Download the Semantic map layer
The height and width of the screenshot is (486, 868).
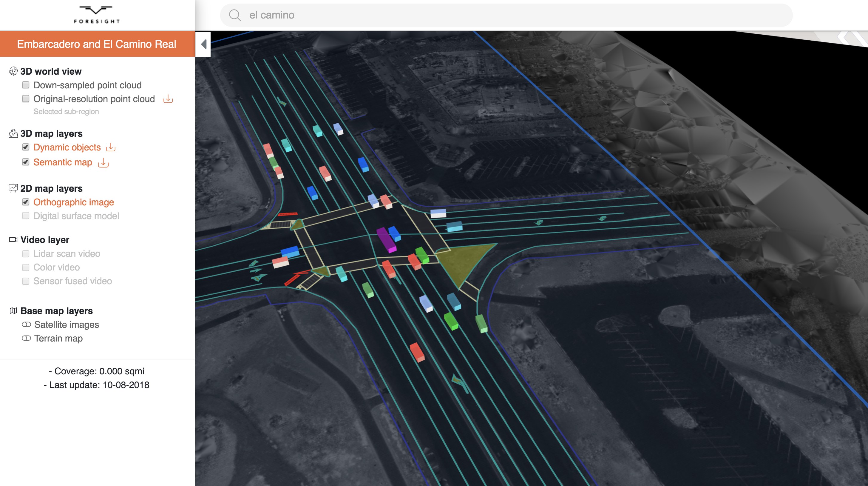pyautogui.click(x=103, y=163)
